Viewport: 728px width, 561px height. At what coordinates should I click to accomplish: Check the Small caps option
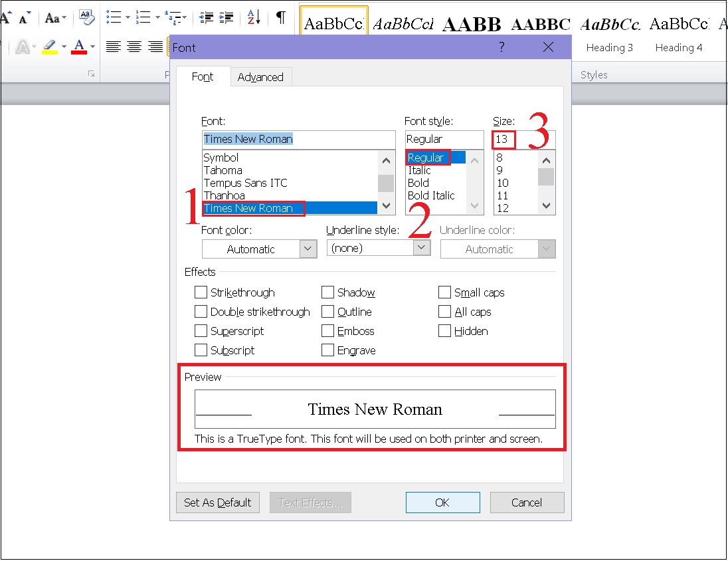tap(444, 292)
